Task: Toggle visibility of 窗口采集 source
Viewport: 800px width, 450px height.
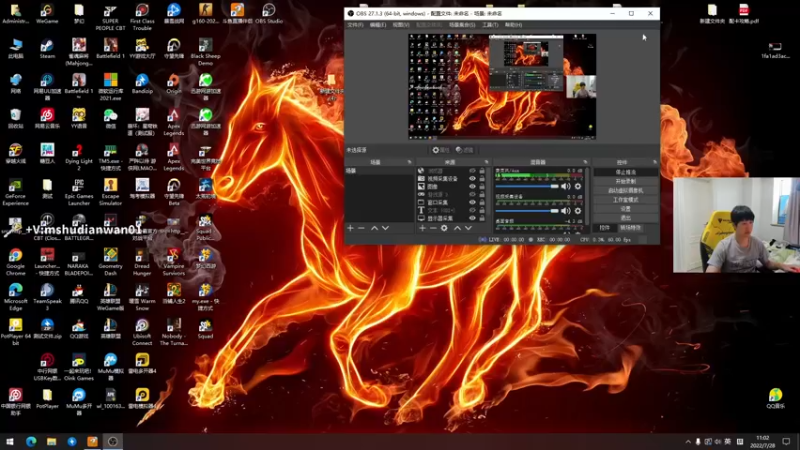Action: click(472, 202)
